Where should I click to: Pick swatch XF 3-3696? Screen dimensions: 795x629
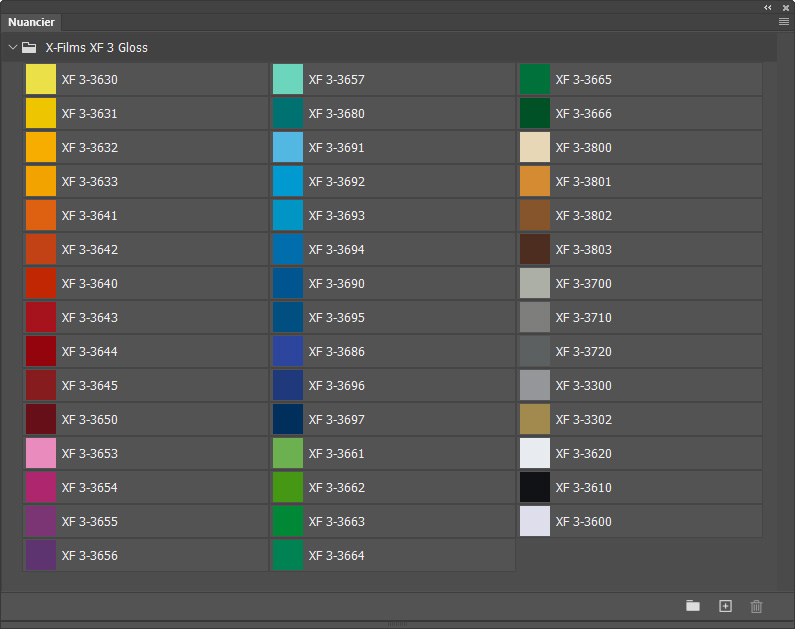point(288,385)
